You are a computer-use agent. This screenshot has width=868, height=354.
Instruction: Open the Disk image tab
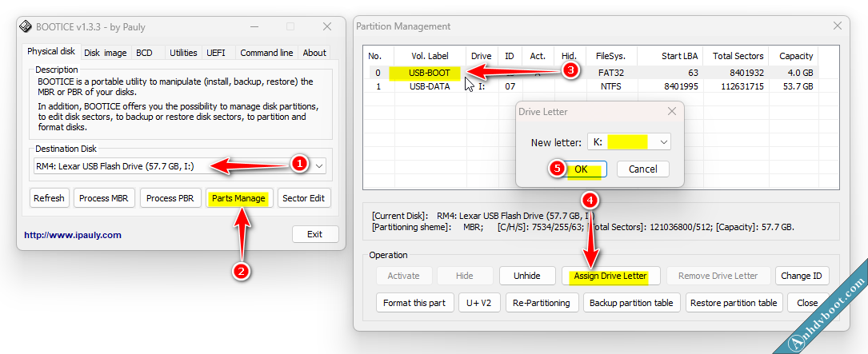point(105,53)
